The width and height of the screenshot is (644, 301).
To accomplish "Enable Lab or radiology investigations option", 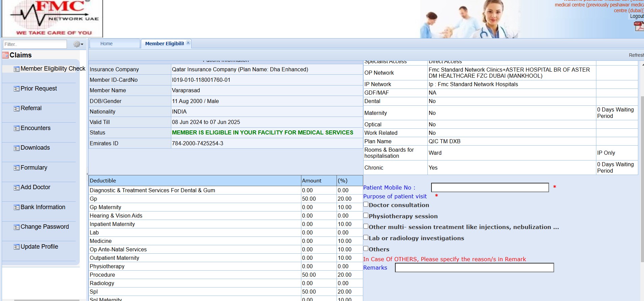I will click(366, 237).
